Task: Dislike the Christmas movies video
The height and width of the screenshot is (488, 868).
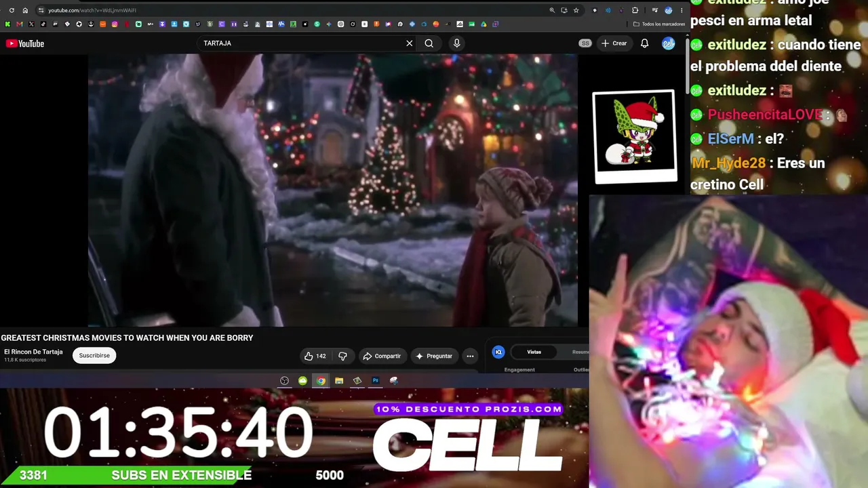Action: 342,356
